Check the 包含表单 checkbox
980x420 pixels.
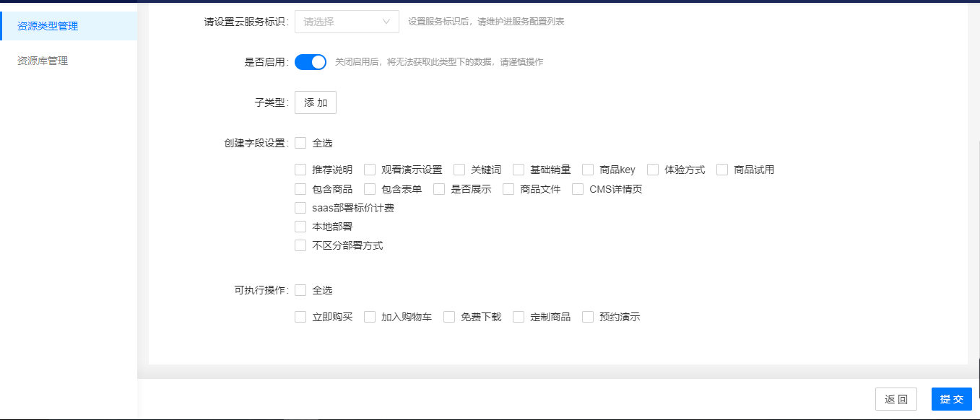click(370, 189)
